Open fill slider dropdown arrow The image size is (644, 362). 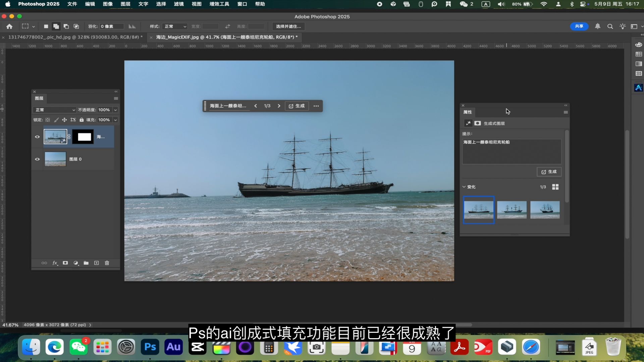115,120
